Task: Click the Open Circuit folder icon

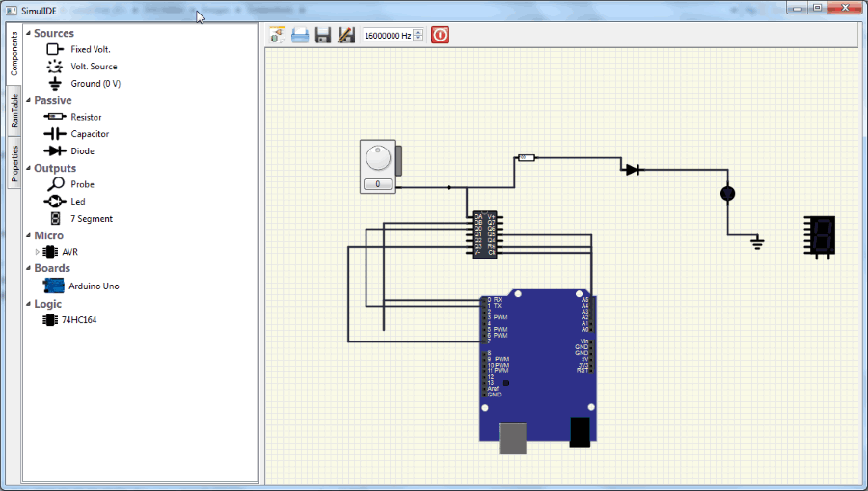Action: [300, 35]
